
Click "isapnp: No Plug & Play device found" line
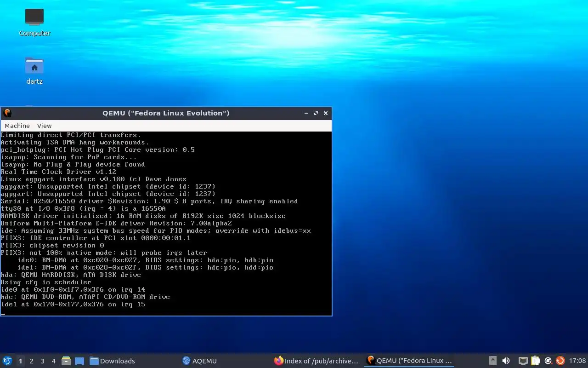[73, 165]
